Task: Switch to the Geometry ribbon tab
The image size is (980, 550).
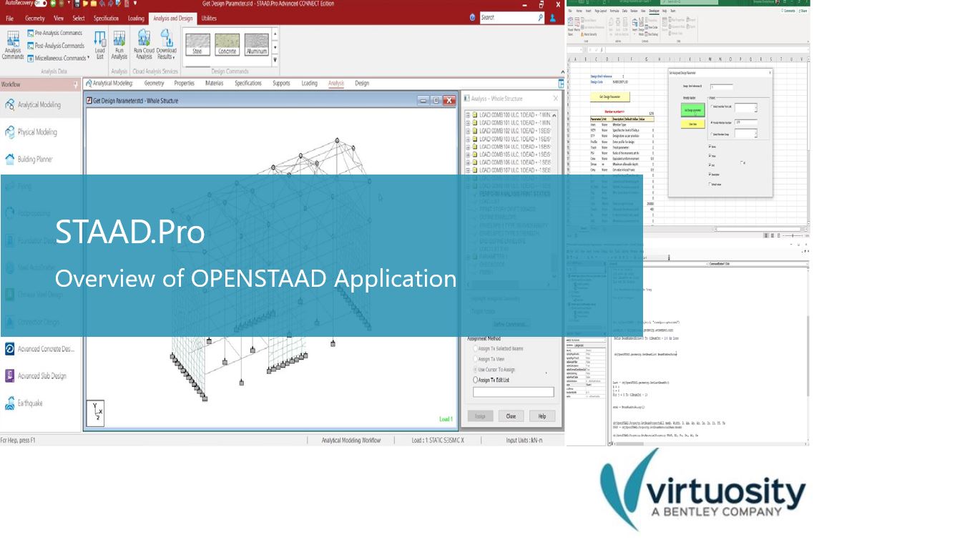Action: 34,18
